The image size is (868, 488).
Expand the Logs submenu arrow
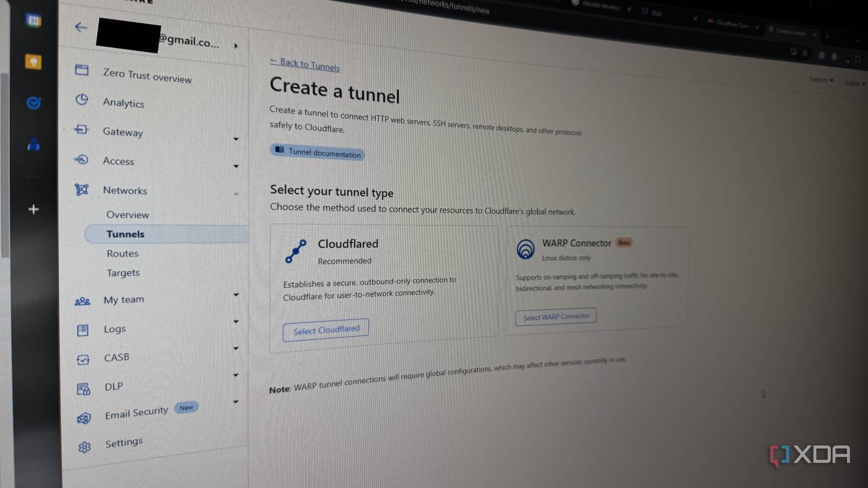(236, 322)
